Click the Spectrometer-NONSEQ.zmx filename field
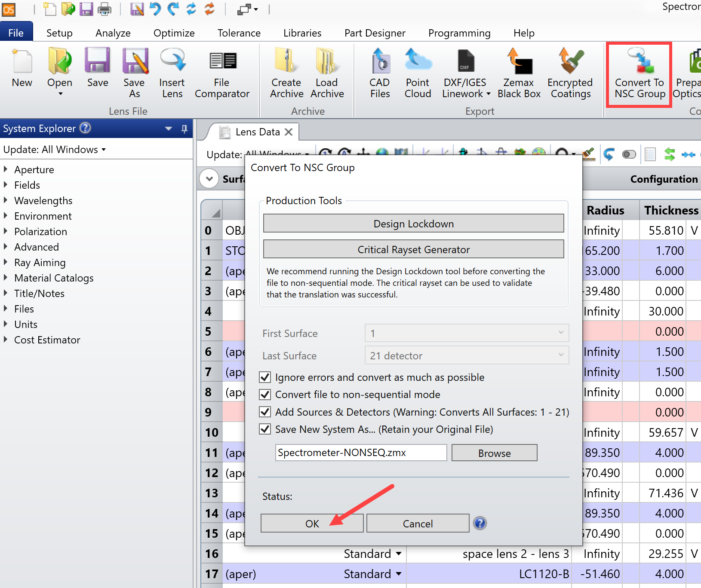The height and width of the screenshot is (588, 701). pyautogui.click(x=361, y=453)
